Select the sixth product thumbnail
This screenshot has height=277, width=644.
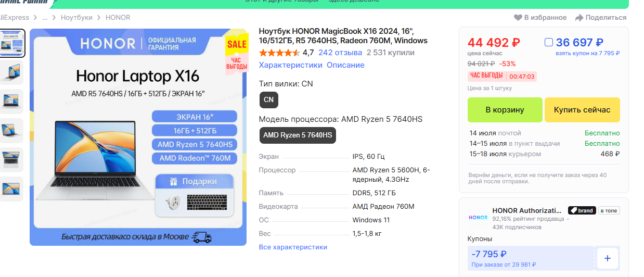click(x=11, y=189)
